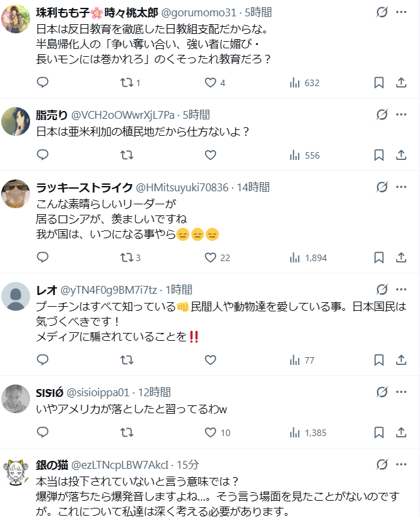The image size is (420, 517).
Task: View analytics showing 1,894 views
Action: (308, 258)
